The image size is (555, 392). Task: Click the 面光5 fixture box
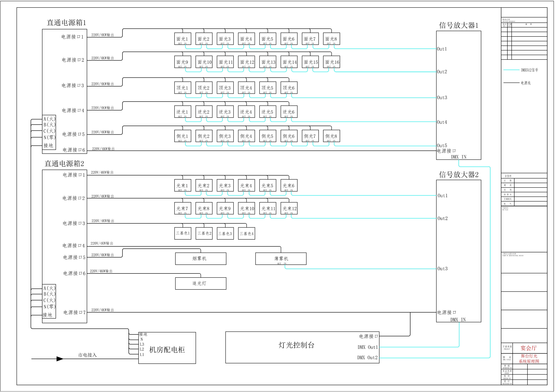(268, 39)
